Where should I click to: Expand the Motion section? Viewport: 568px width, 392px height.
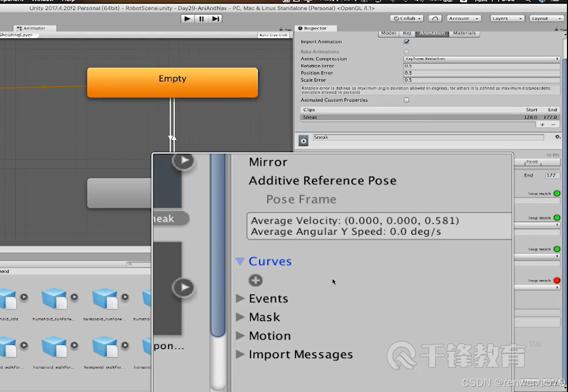point(240,336)
